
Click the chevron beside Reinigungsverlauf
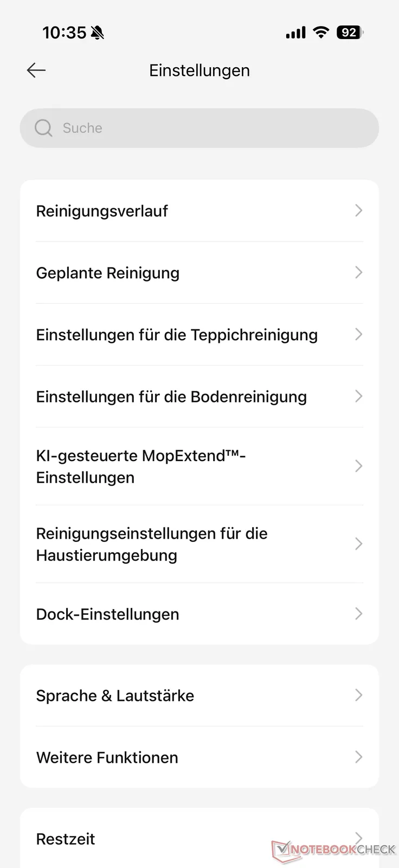coord(358,210)
